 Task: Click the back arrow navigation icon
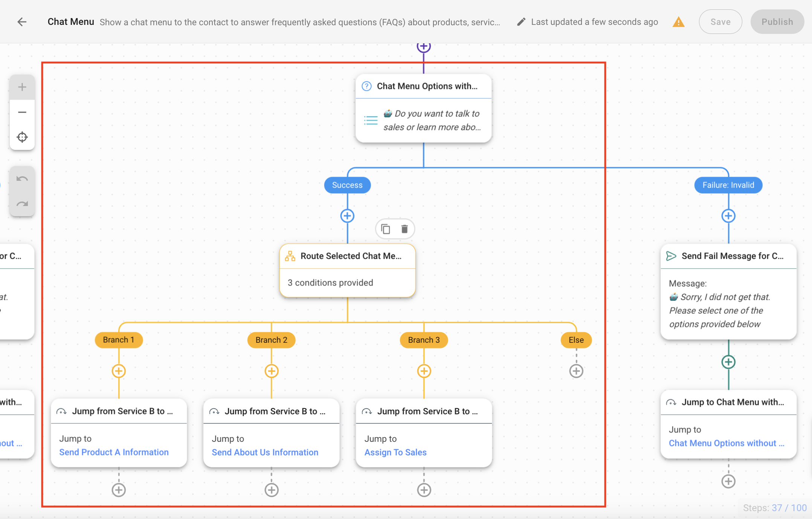(x=21, y=21)
